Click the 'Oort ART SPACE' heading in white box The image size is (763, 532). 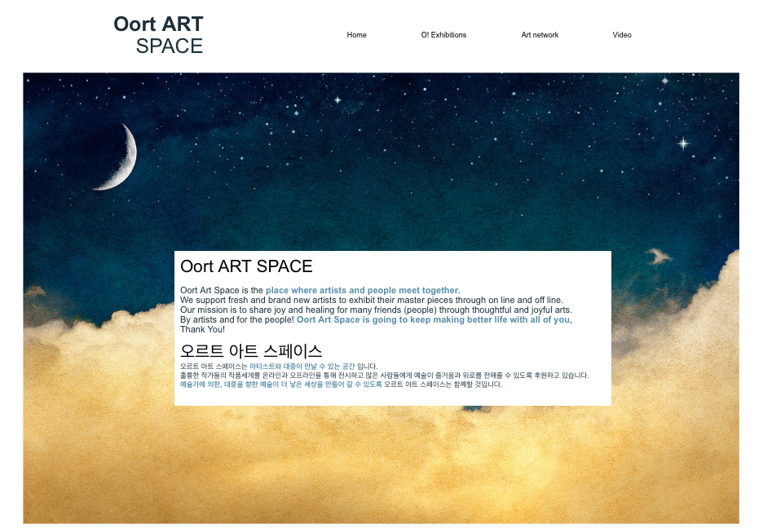click(x=246, y=266)
